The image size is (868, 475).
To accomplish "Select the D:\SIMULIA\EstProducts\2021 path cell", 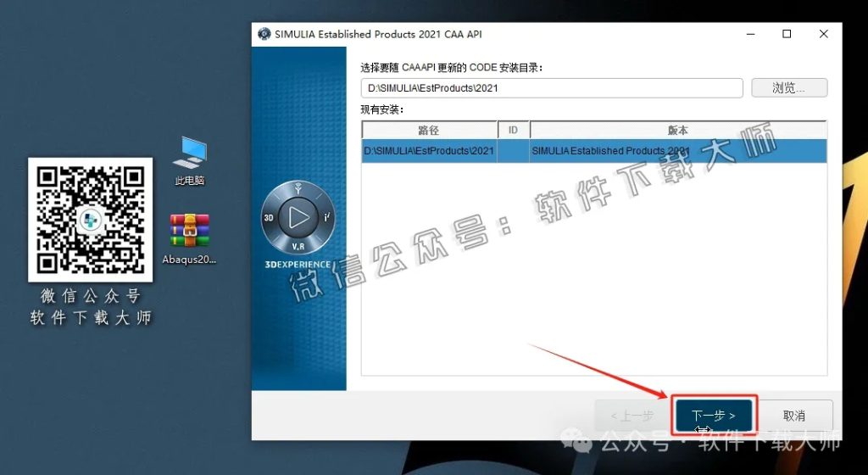I will (429, 151).
